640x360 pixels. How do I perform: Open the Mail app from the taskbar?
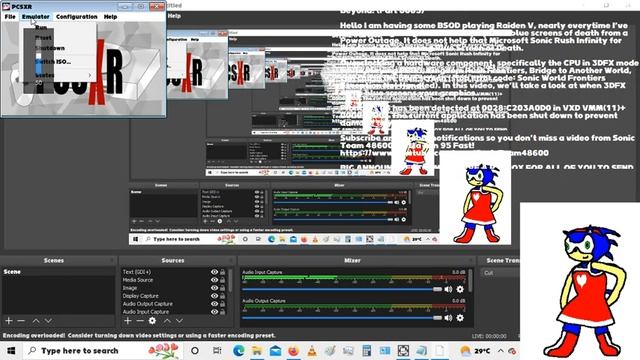276,351
